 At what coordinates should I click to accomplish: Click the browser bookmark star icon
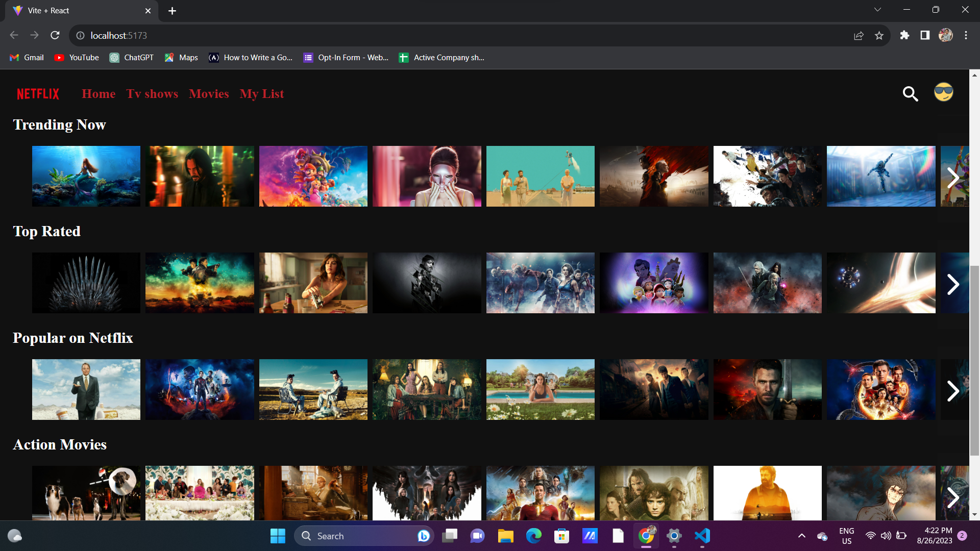click(x=879, y=35)
